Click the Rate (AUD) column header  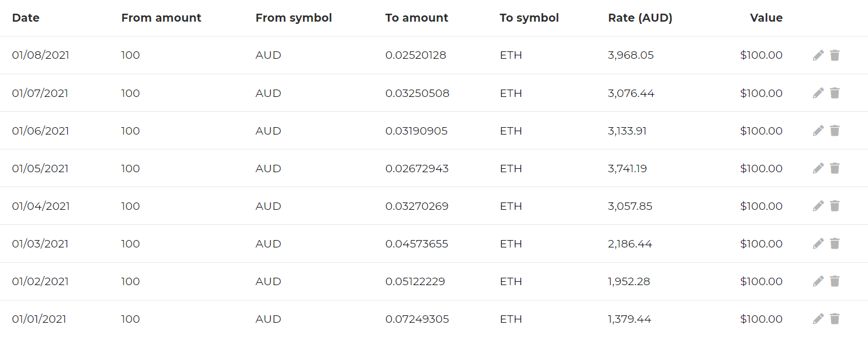click(x=640, y=18)
